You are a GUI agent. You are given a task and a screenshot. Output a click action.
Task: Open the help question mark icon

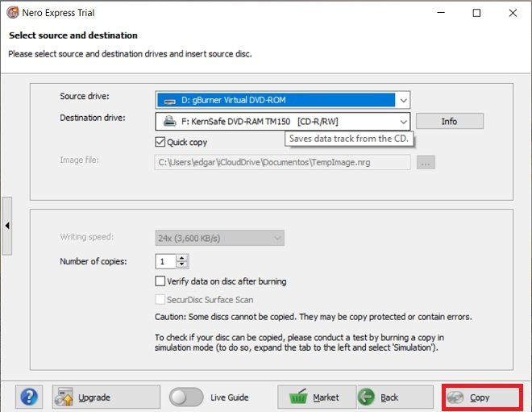(29, 397)
